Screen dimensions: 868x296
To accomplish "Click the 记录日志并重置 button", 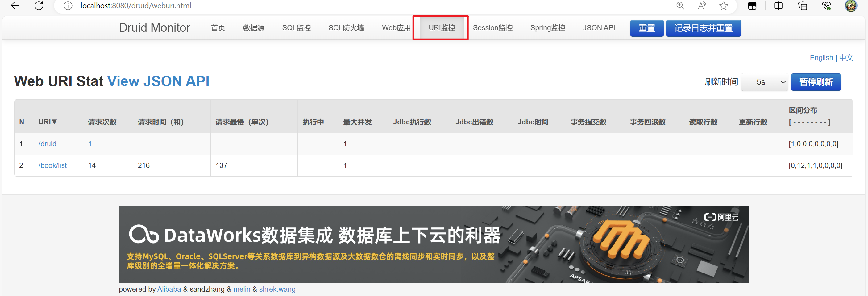I will pos(703,28).
